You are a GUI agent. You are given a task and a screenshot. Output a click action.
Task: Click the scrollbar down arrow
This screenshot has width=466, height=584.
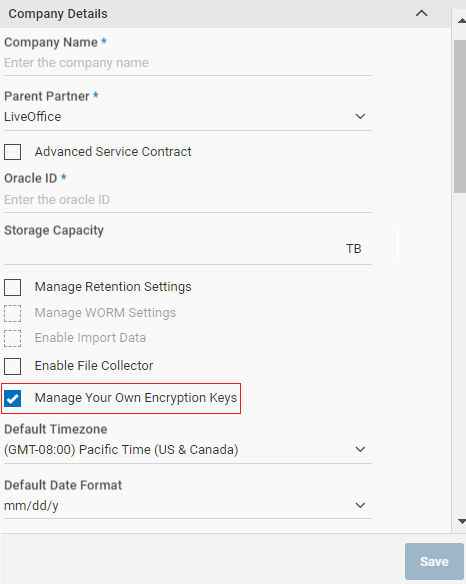pyautogui.click(x=462, y=521)
